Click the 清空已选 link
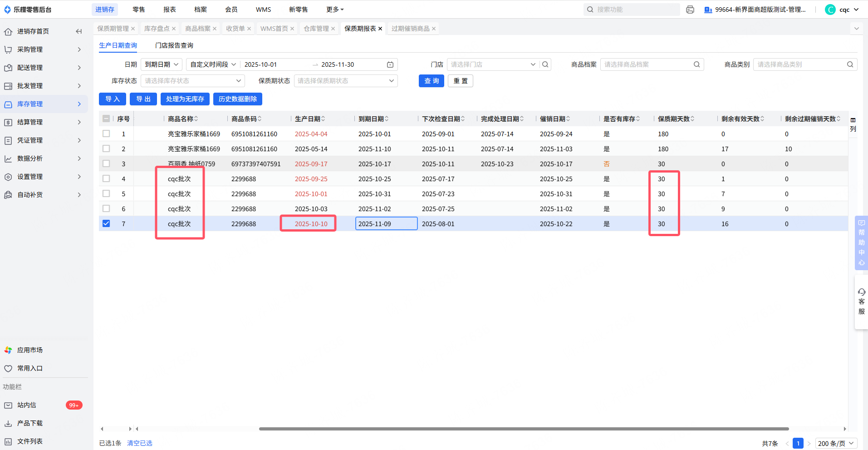This screenshot has height=450, width=868. point(140,443)
